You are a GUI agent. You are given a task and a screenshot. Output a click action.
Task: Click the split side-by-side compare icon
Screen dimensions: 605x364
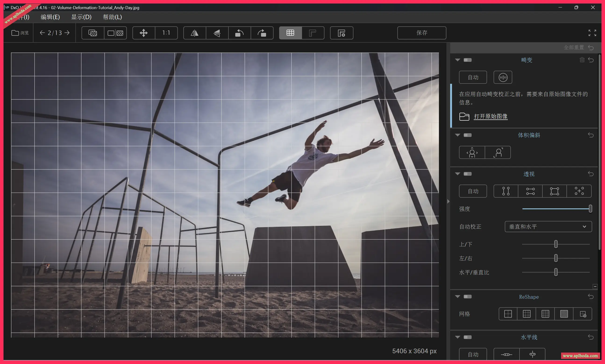coord(115,33)
